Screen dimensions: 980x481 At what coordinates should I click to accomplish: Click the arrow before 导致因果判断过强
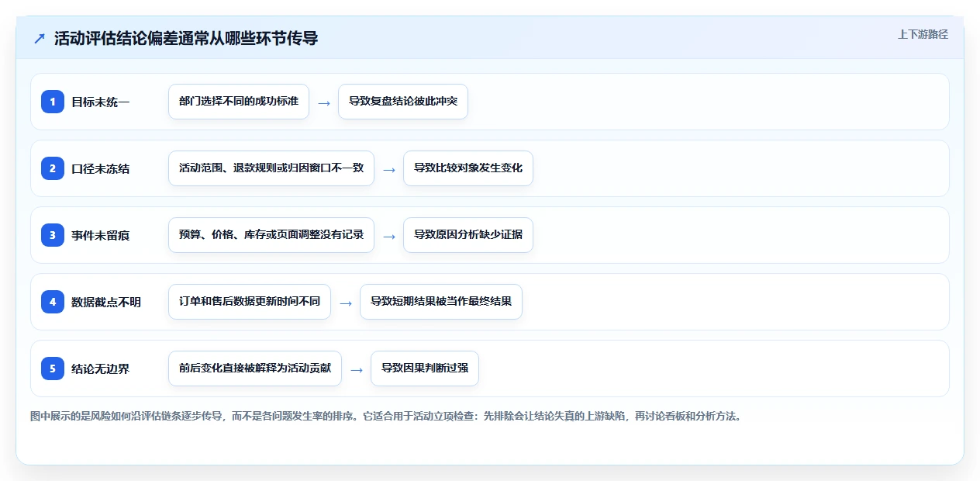pos(357,369)
